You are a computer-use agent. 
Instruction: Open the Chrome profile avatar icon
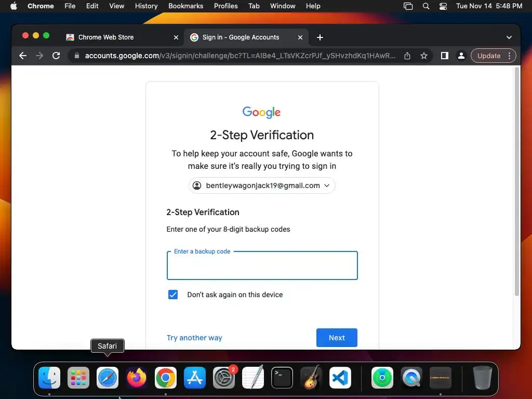[x=461, y=56]
